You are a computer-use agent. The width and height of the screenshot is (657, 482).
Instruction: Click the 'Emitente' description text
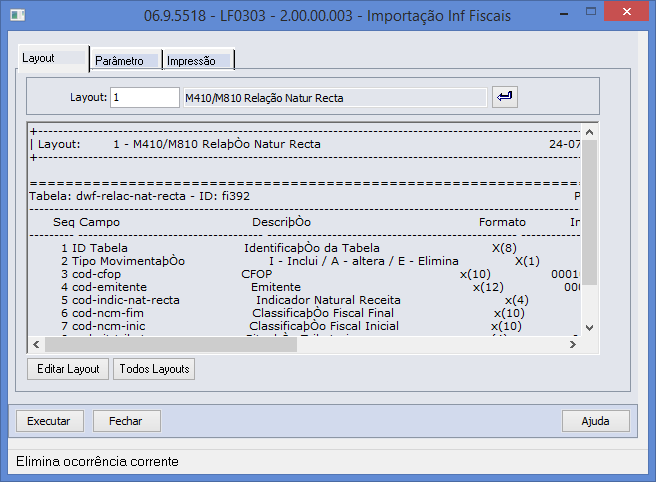(276, 287)
